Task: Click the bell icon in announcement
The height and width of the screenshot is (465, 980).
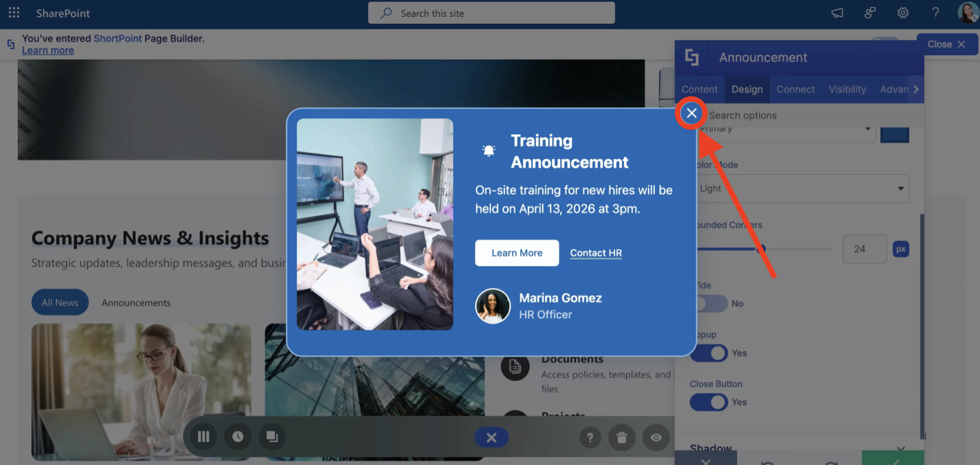Action: pos(488,150)
